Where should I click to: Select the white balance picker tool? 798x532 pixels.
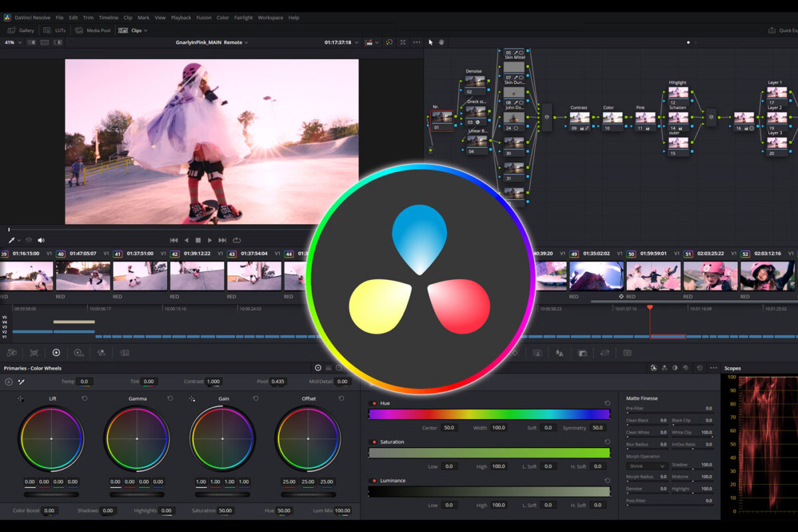coord(21,382)
